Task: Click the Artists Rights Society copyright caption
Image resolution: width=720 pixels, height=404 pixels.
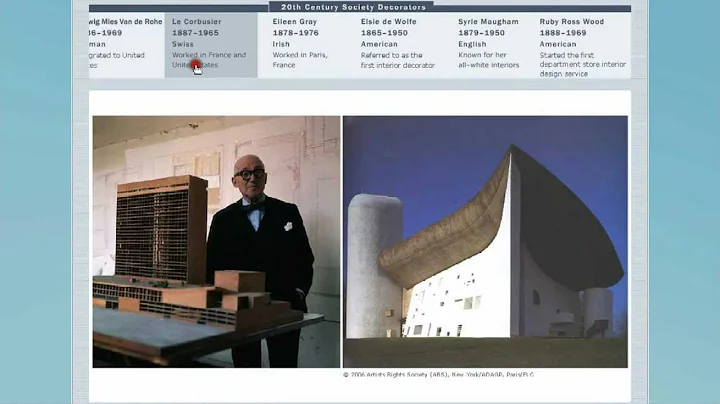Action: coord(439,375)
